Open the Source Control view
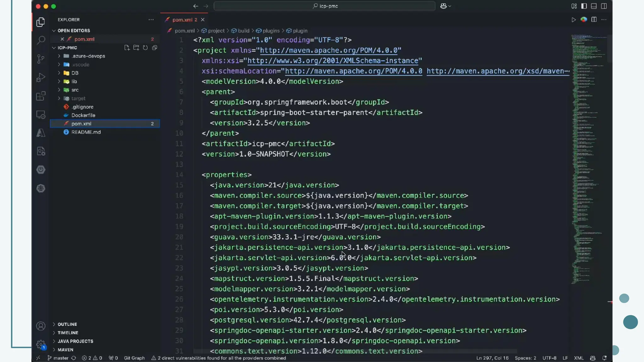The image size is (644, 362). [41, 59]
